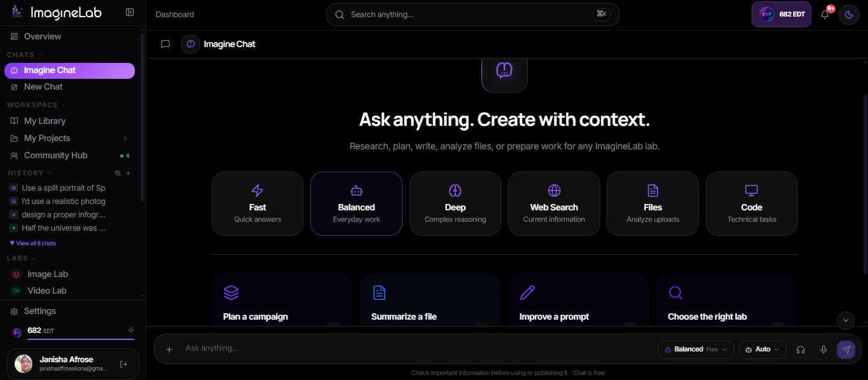The image size is (868, 380).
Task: Open the Balanced Free model dropdown
Action: pos(696,349)
